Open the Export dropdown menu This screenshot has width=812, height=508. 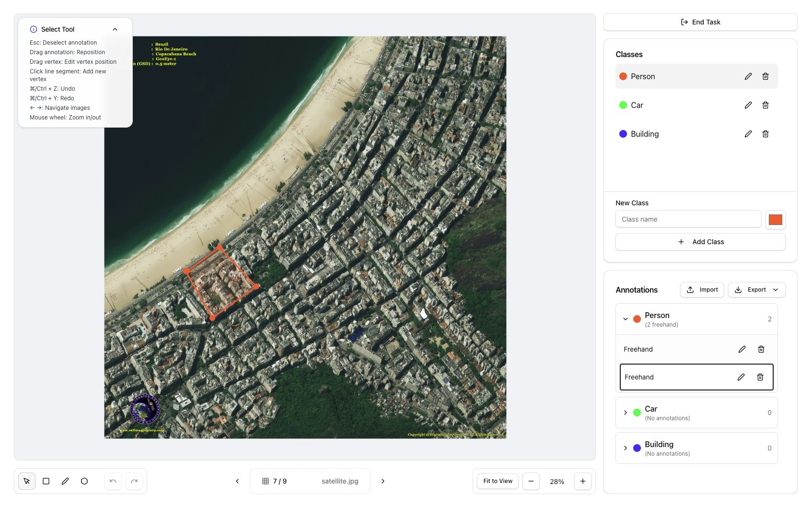click(757, 290)
